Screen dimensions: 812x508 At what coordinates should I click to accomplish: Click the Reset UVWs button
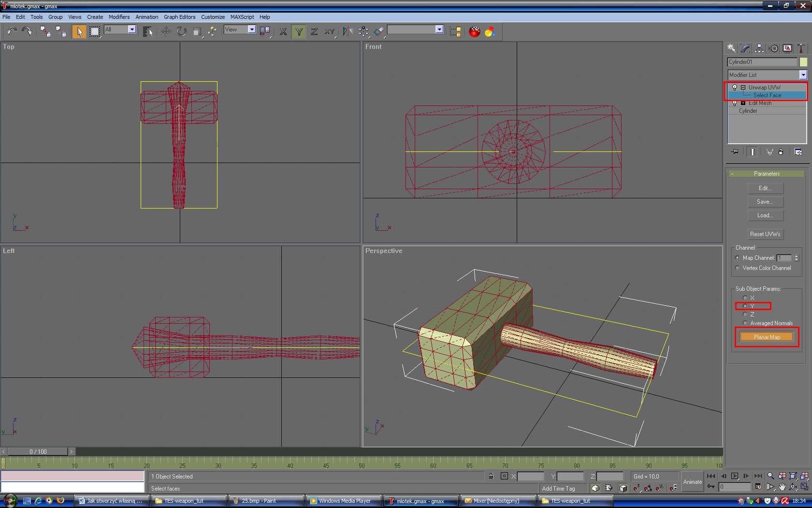[766, 234]
